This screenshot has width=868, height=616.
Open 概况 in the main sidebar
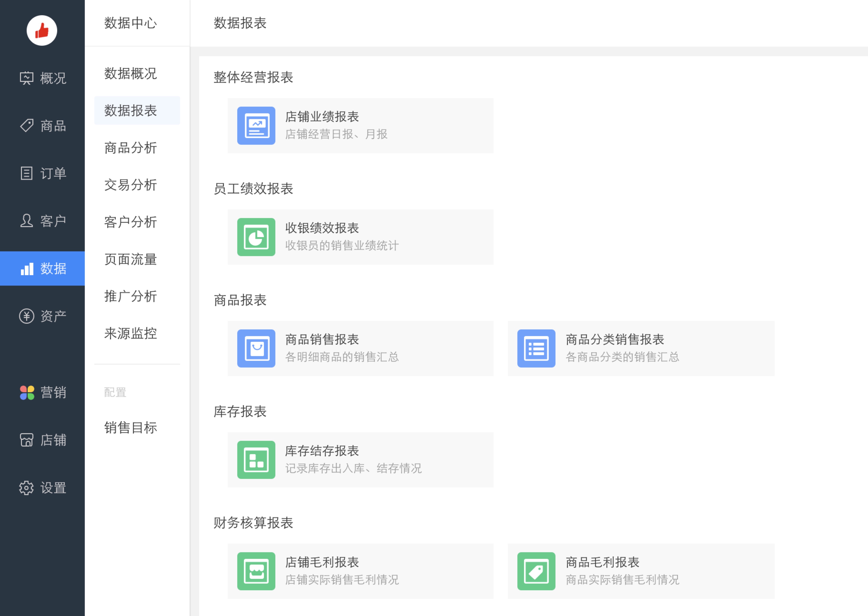42,78
